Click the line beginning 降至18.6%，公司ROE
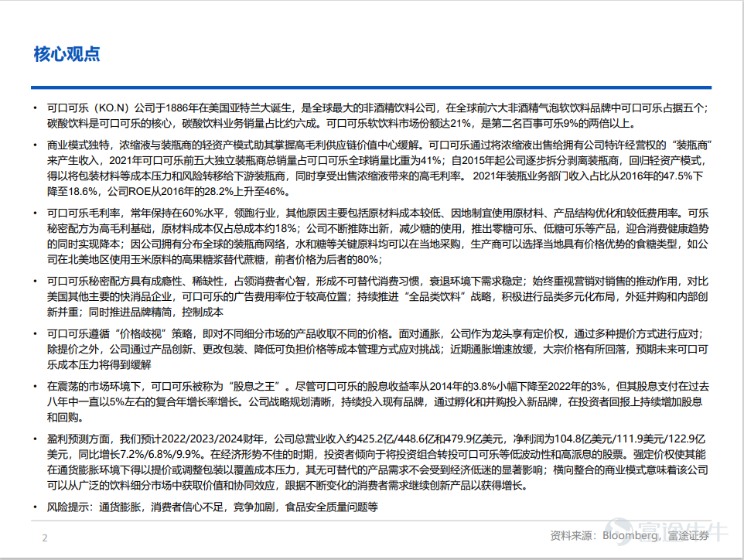 click(x=169, y=192)
